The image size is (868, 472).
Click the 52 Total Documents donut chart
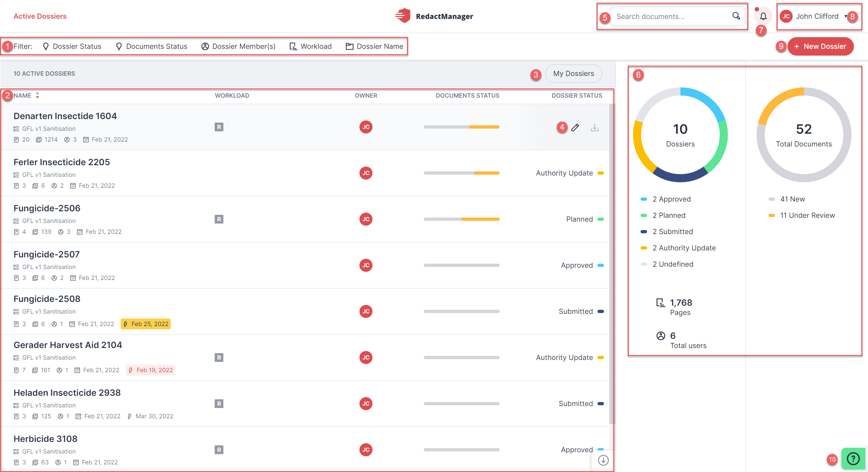point(804,135)
